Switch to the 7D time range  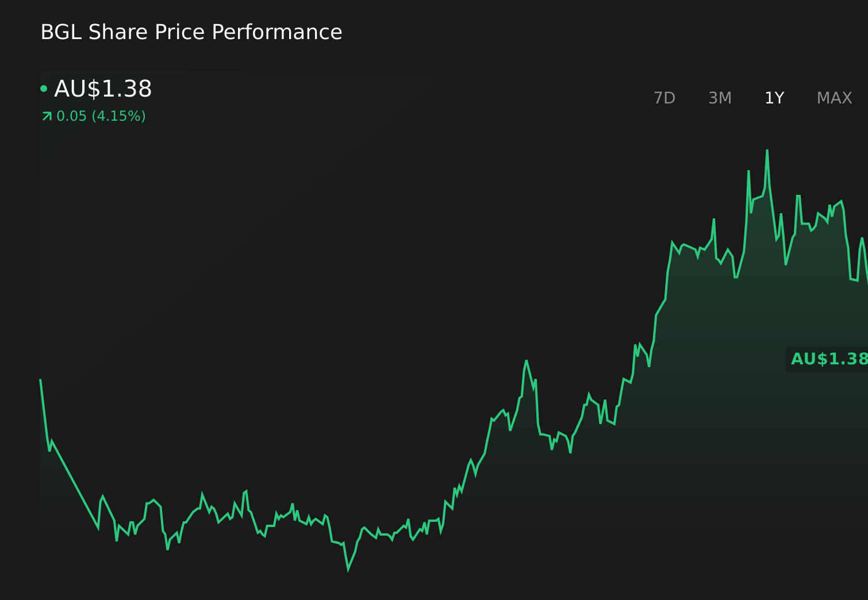coord(665,98)
